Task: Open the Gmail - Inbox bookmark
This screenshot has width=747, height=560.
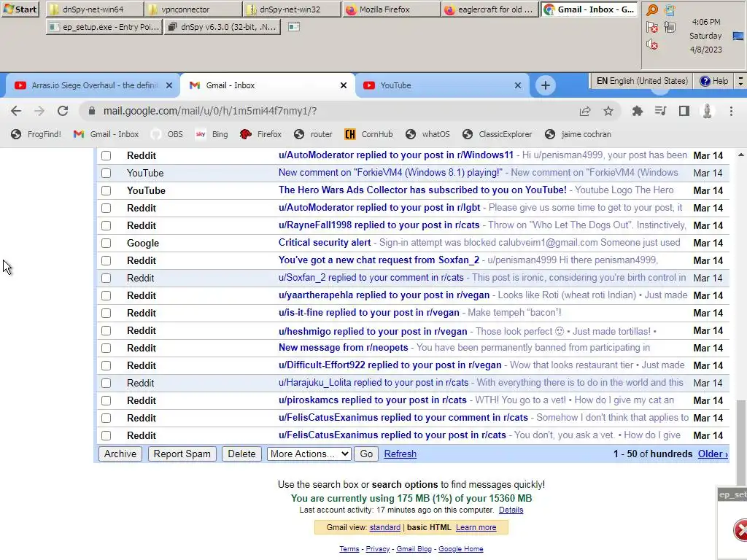Action: pos(106,134)
